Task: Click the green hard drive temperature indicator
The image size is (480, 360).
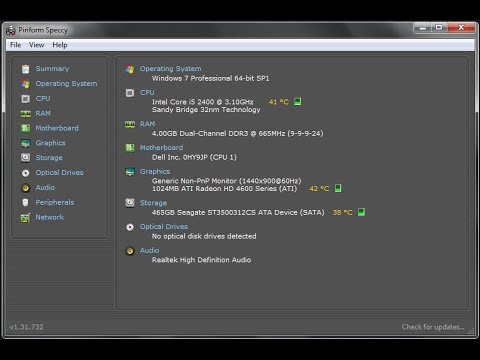Action: coord(361,212)
